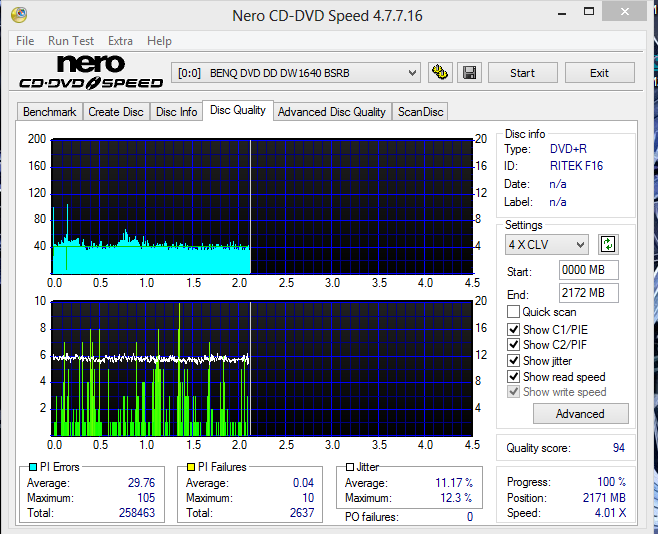Click PI Errors maximum value 105
Viewport: 658px width, 534px height.
click(x=146, y=498)
